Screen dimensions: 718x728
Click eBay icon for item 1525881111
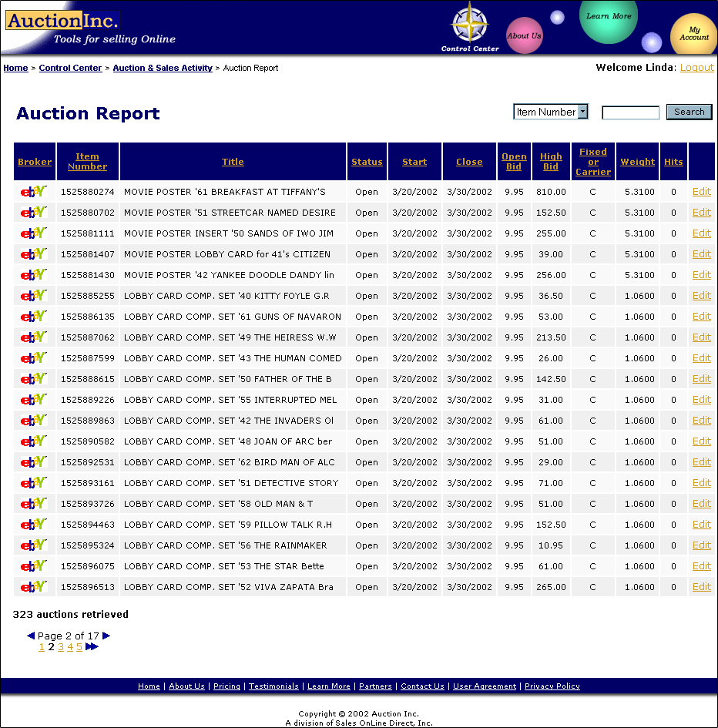(x=34, y=233)
